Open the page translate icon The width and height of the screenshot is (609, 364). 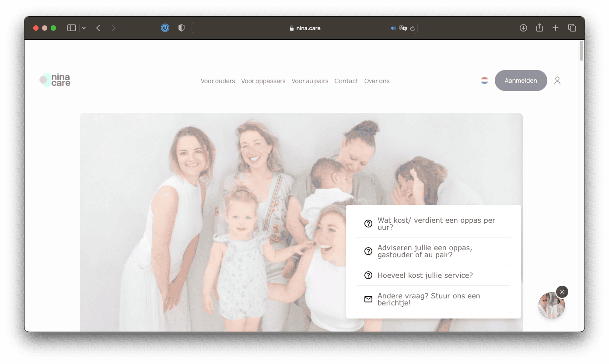(403, 28)
